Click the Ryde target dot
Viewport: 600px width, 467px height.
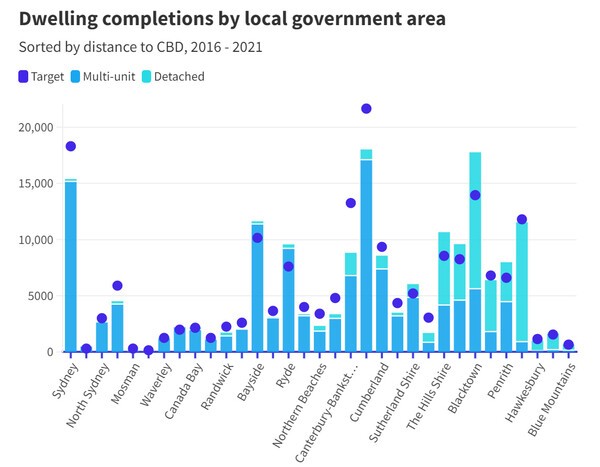[288, 266]
